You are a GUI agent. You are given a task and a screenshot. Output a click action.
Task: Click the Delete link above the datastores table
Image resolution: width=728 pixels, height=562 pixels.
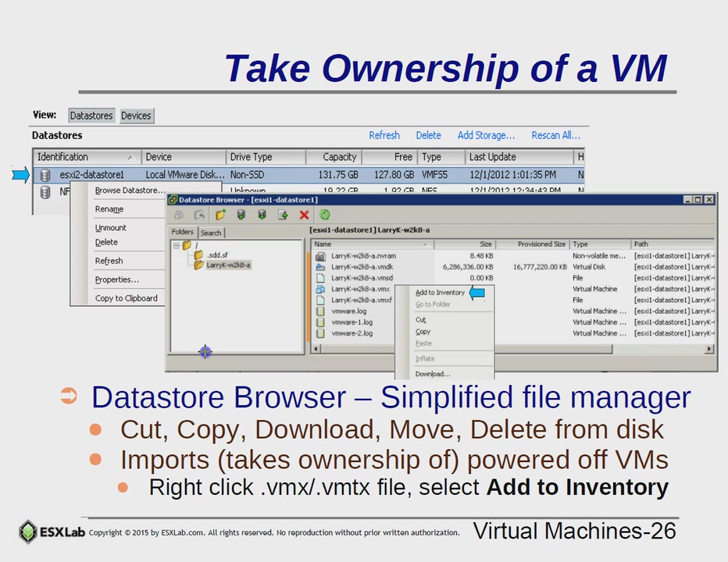428,135
